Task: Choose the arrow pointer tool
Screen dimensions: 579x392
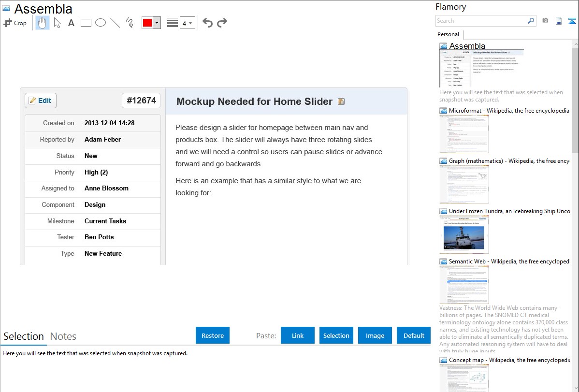Action: tap(57, 23)
